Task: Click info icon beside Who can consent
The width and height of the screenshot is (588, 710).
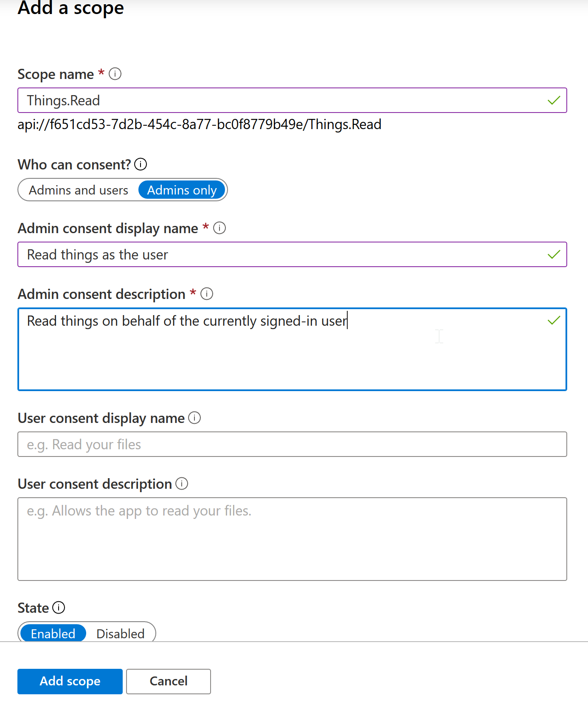Action: 141,164
